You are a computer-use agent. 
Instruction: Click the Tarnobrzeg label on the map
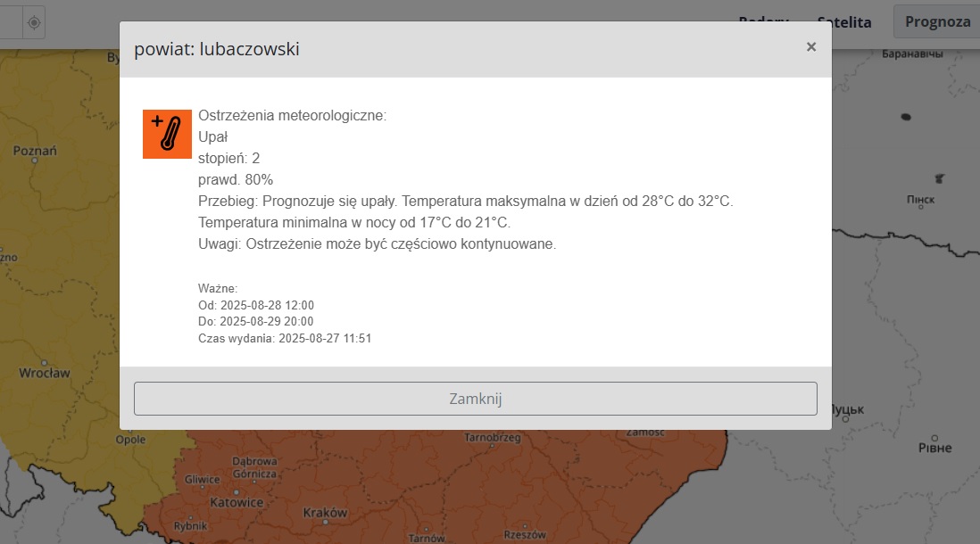[x=492, y=438]
